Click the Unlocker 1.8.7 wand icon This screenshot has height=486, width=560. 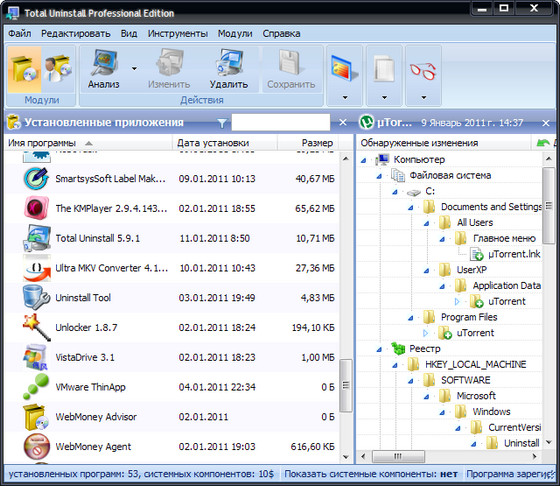click(36, 327)
